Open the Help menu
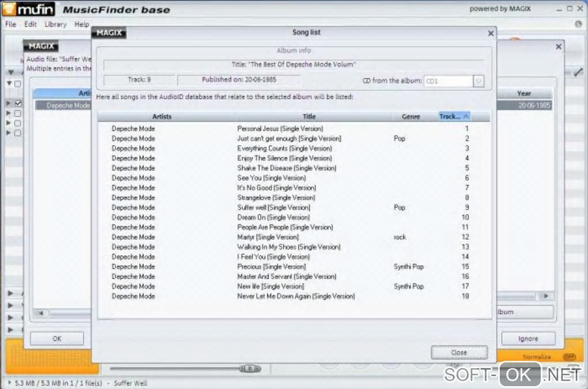 point(82,24)
